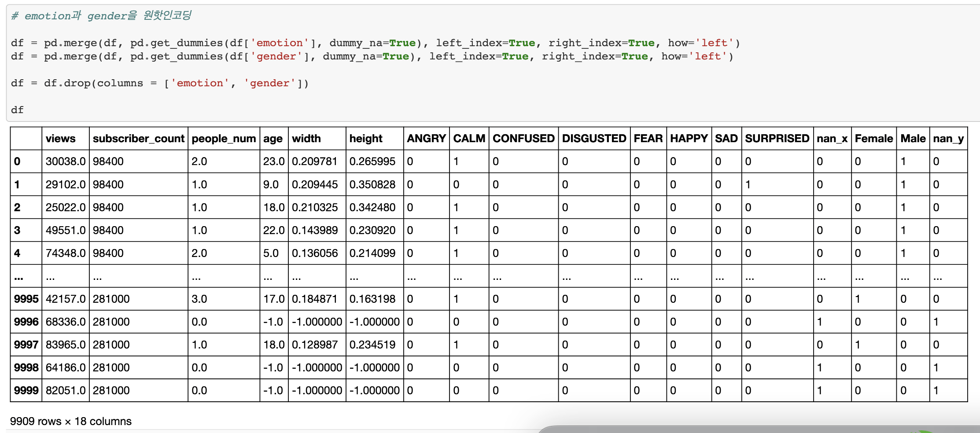
Task: Click height value 0.214099
Action: 372,253
